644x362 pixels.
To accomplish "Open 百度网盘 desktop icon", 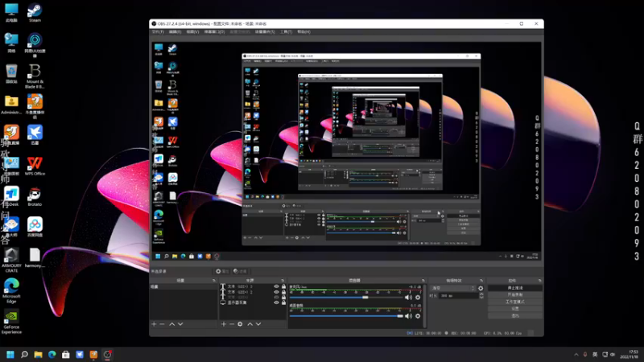I will tap(35, 228).
